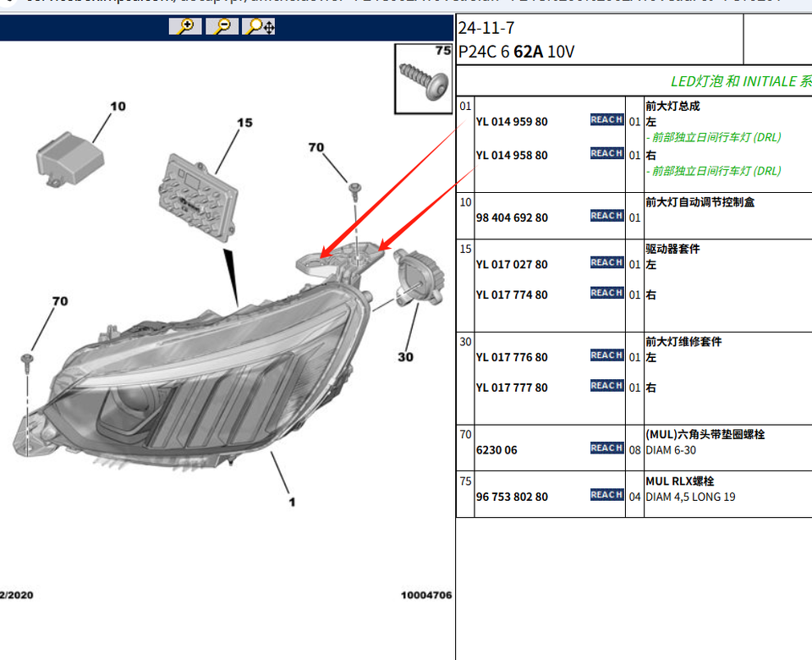Click the zoom out magnifier icon
Viewport: 812px width, 660px height.
pos(222,26)
